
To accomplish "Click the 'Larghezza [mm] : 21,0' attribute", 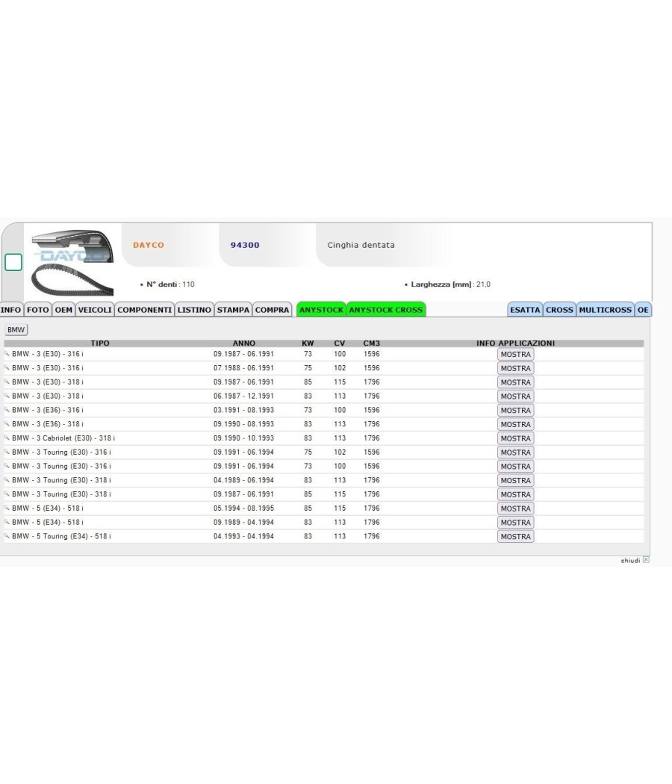I will coord(447,284).
